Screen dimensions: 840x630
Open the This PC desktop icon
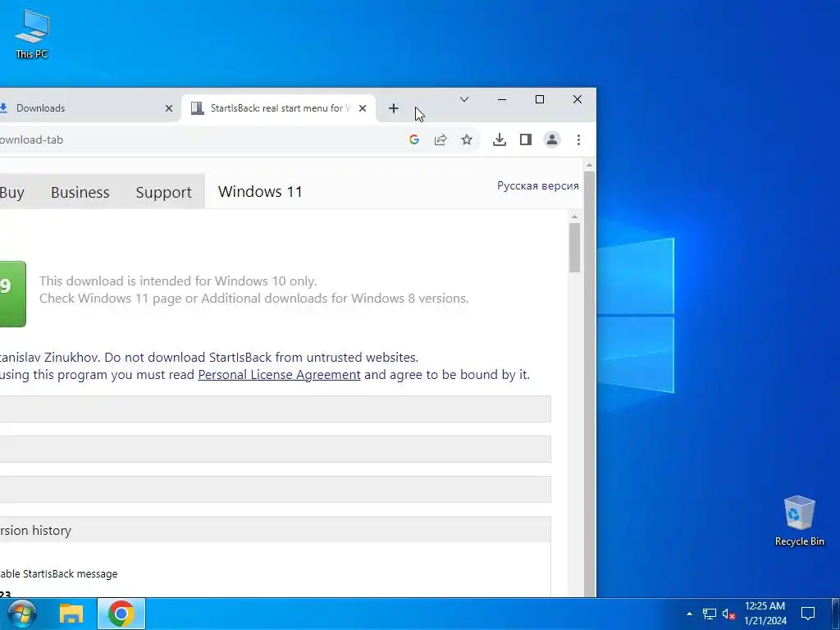[x=32, y=34]
